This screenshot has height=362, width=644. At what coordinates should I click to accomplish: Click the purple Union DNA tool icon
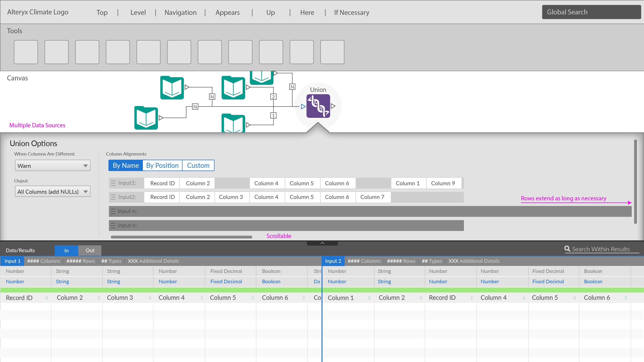tap(318, 106)
